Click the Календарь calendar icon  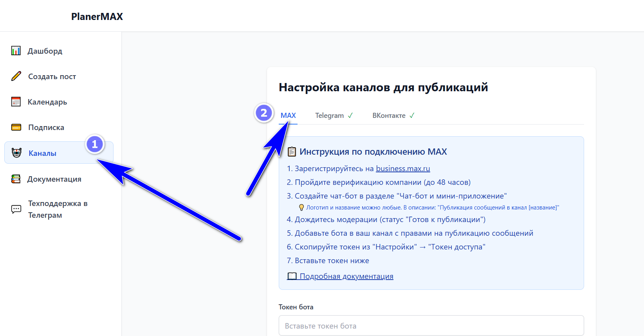click(16, 102)
